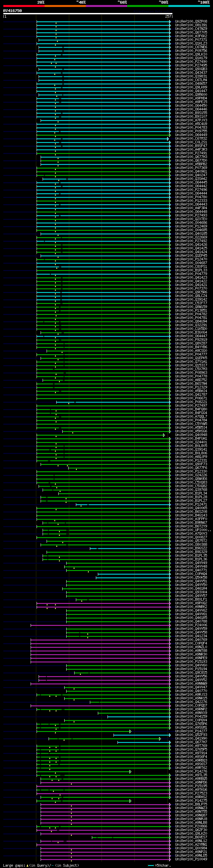Click the cyan ~100% identity legend segment
Screen dimensions: 213x868
click(x=189, y=6)
